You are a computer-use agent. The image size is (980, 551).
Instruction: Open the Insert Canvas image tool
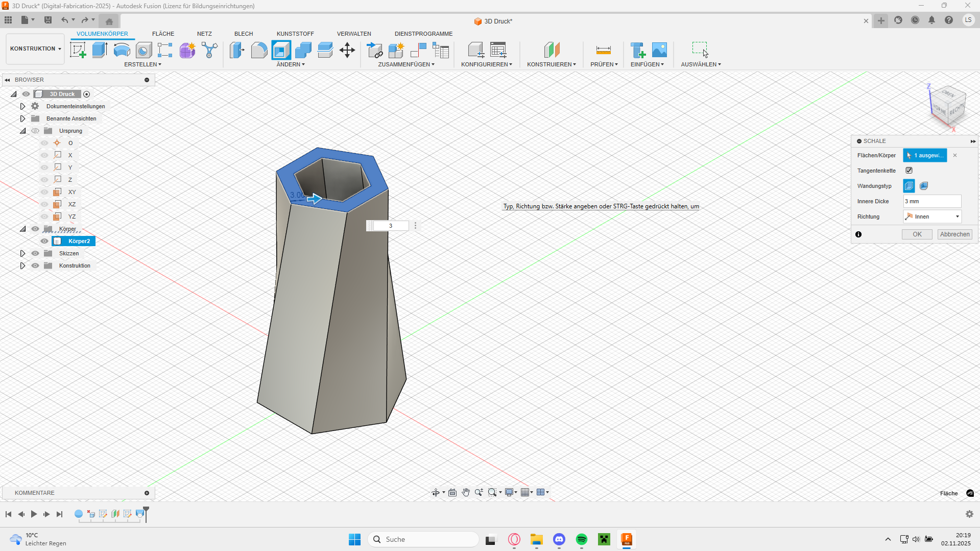[659, 50]
